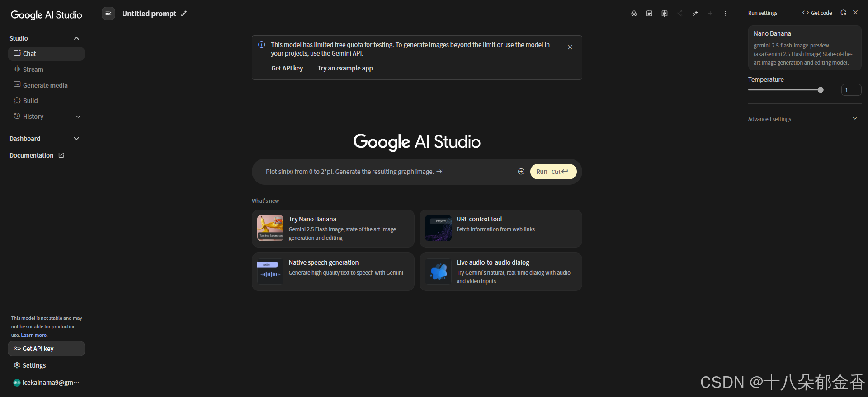Open the Nano Banana model selector

tap(805, 48)
